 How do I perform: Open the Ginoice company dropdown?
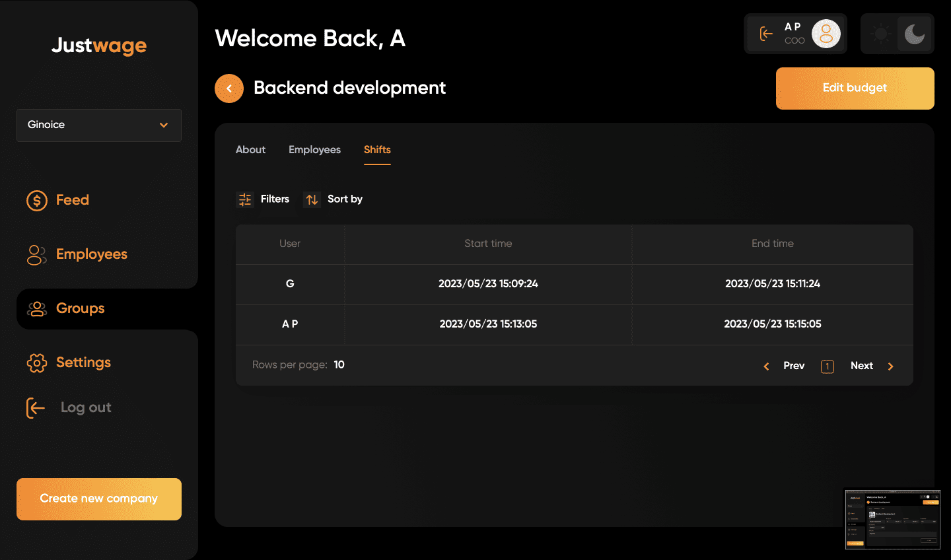tap(99, 125)
